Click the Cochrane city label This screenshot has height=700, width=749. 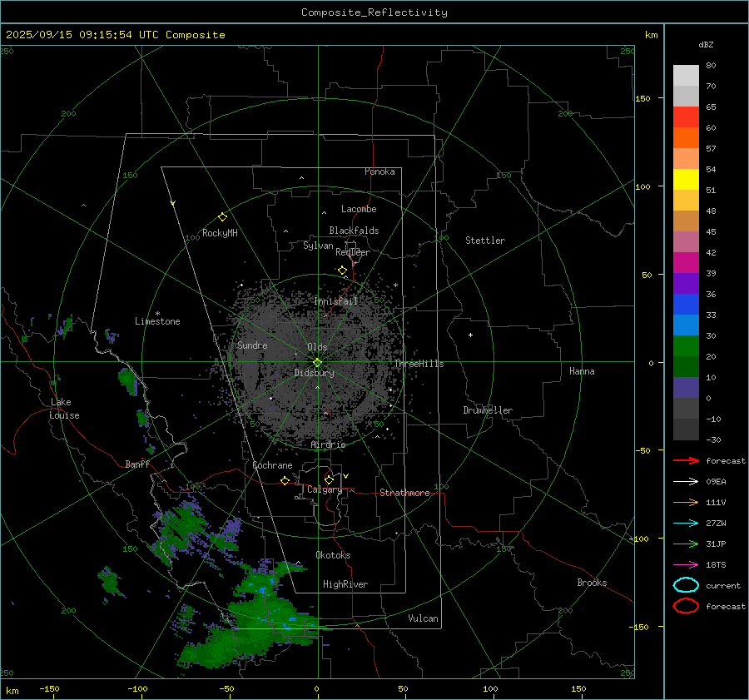tap(272, 465)
